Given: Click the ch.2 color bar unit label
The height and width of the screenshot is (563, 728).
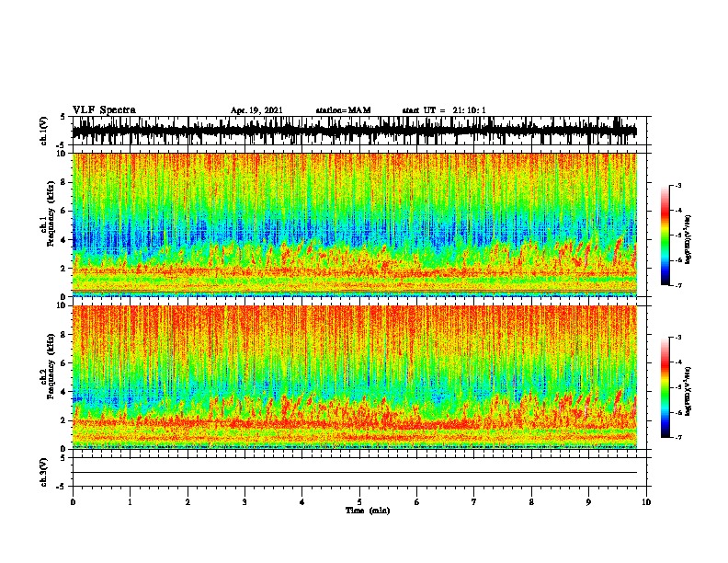Looking at the screenshot, I should tap(688, 391).
